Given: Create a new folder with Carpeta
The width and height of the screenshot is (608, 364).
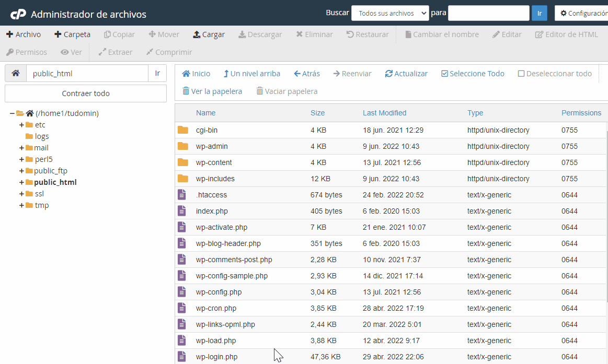Looking at the screenshot, I should click(73, 34).
